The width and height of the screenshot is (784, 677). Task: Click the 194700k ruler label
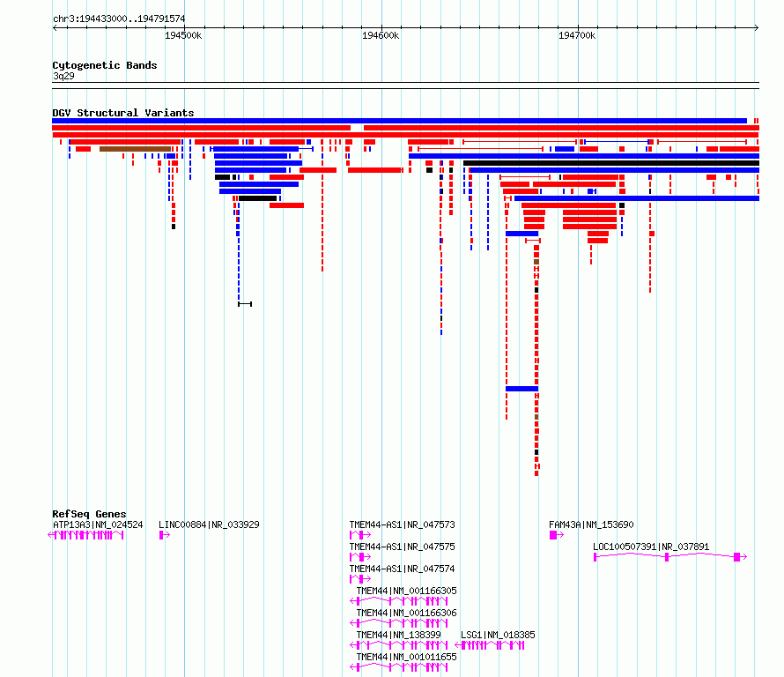pos(577,35)
